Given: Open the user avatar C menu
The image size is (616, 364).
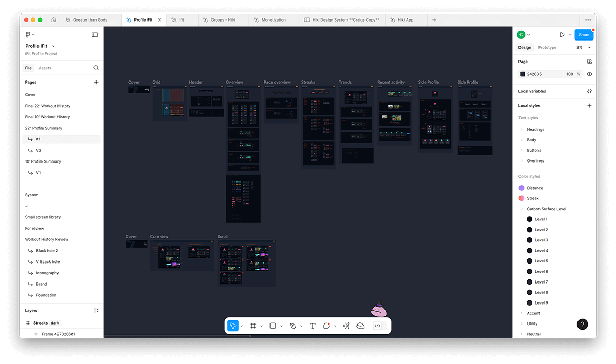Looking at the screenshot, I should click(x=521, y=35).
